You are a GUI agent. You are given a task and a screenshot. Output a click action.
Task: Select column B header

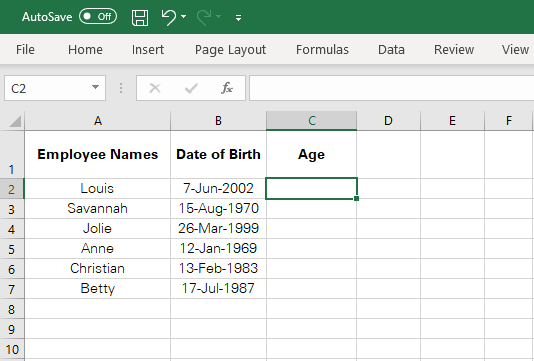pyautogui.click(x=218, y=121)
